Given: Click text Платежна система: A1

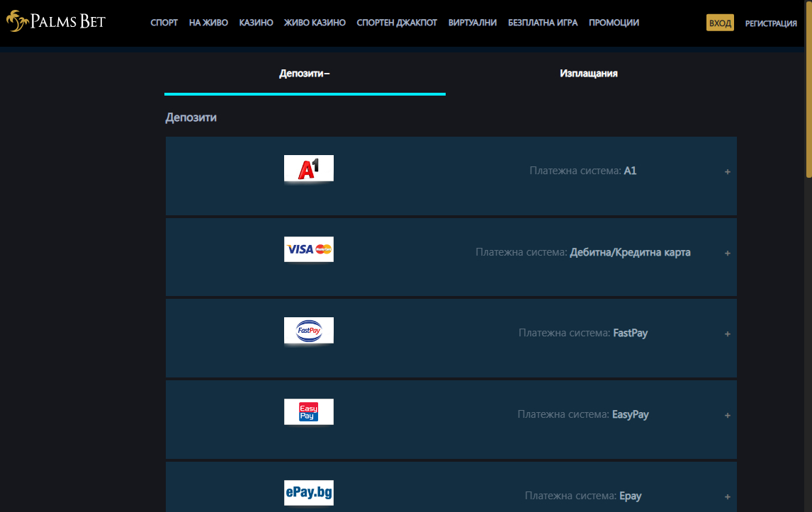Looking at the screenshot, I should [x=582, y=171].
